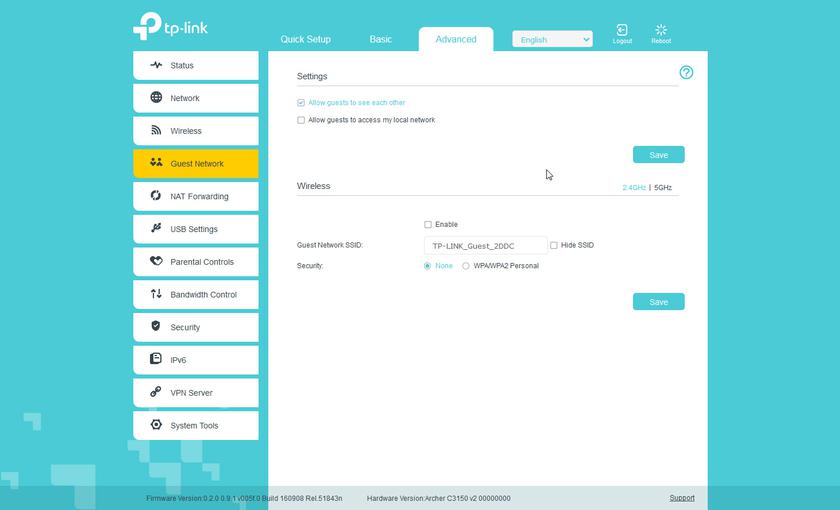Select the None security radio button
This screenshot has height=510, width=840.
tap(427, 266)
